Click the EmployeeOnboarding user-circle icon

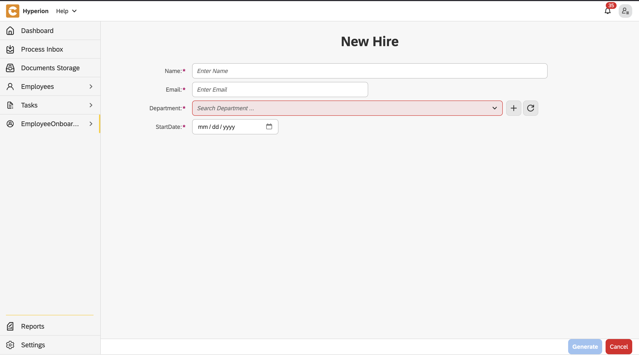click(x=10, y=124)
